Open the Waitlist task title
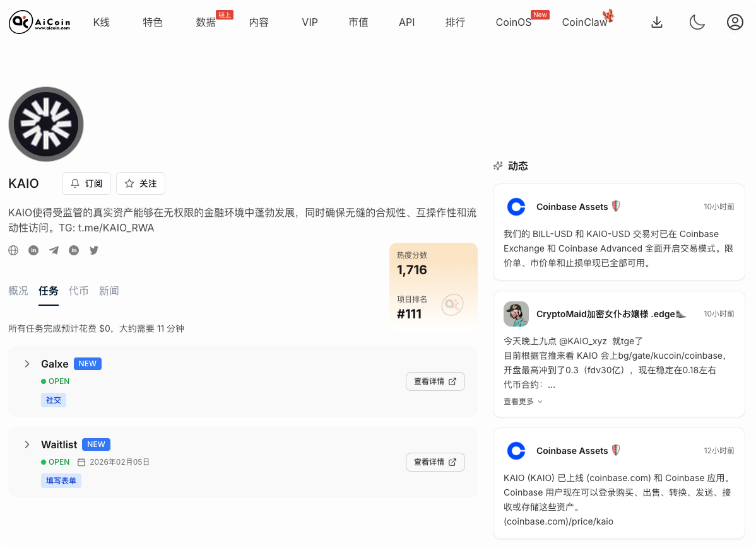 [x=59, y=444]
